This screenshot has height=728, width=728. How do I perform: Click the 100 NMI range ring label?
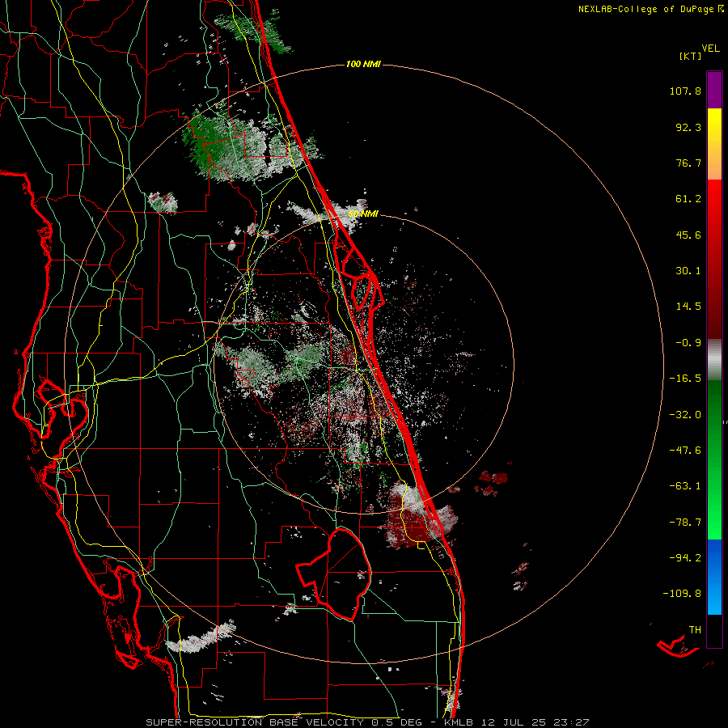363,64
